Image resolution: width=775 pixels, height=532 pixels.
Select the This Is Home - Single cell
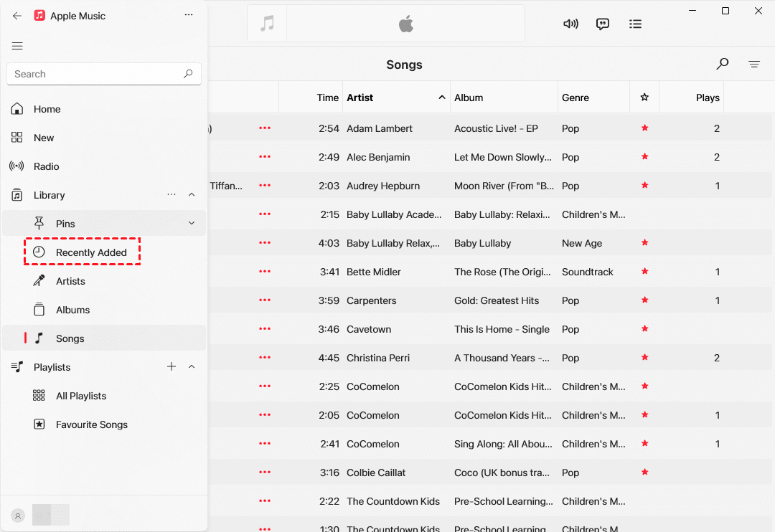coord(502,329)
